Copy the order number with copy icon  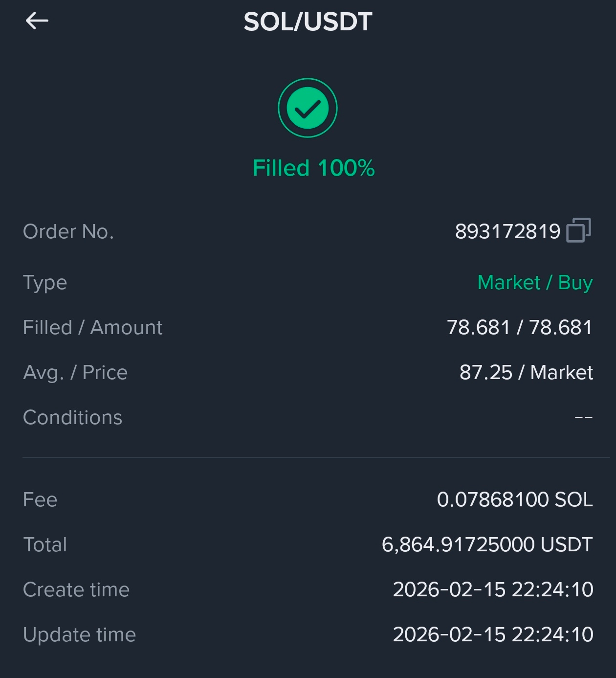(x=578, y=230)
